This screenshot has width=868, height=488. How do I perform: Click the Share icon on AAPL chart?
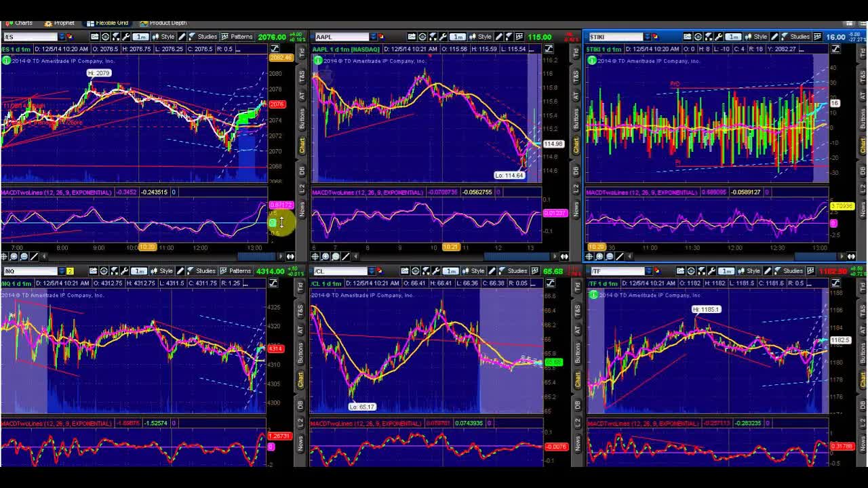point(412,37)
